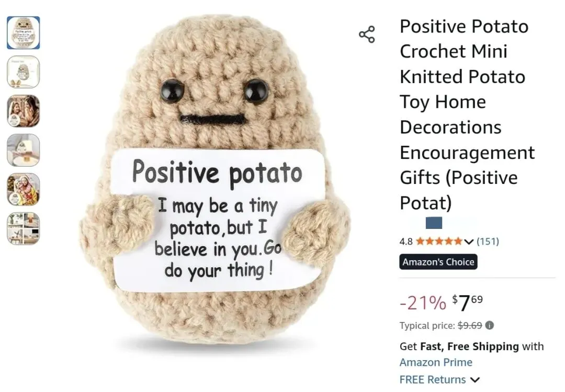565x392 pixels.
Task: Click the Amazon Prime link
Action: [436, 362]
